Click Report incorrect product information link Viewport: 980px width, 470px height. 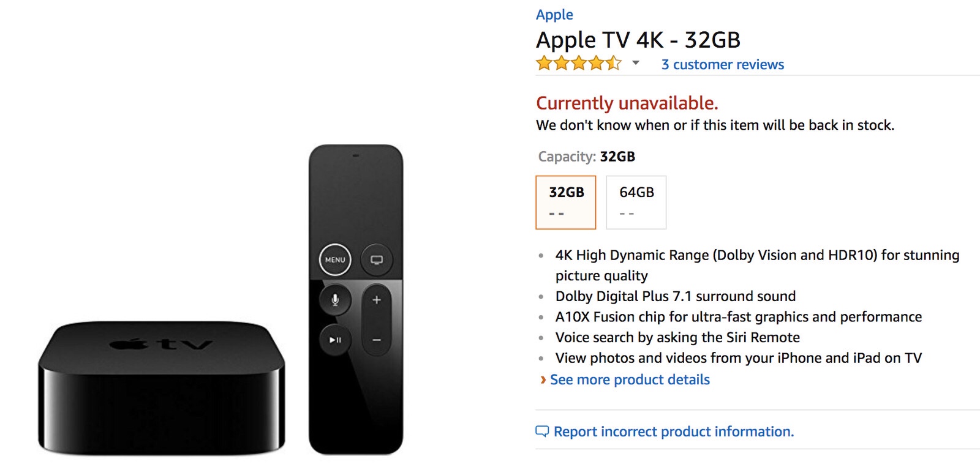click(674, 432)
